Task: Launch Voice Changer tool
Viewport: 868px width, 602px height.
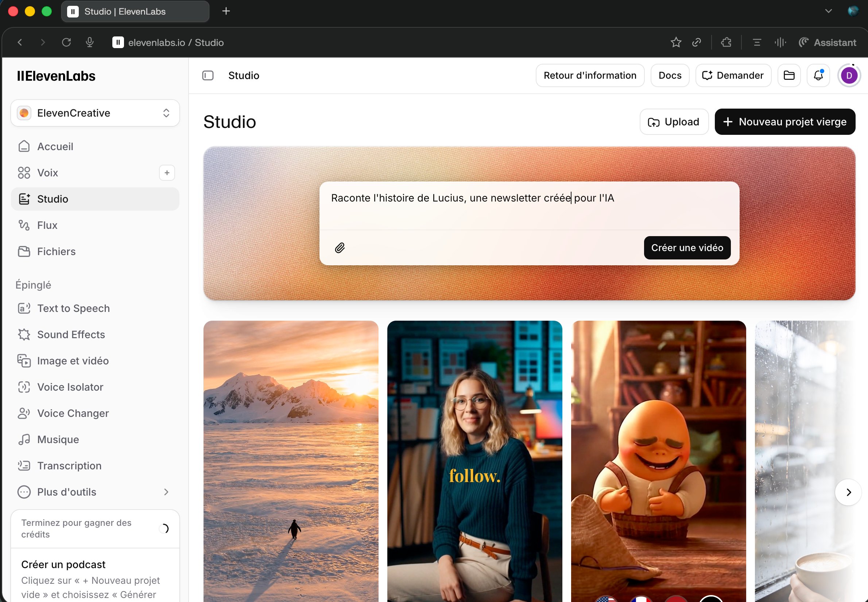Action: coord(95,413)
